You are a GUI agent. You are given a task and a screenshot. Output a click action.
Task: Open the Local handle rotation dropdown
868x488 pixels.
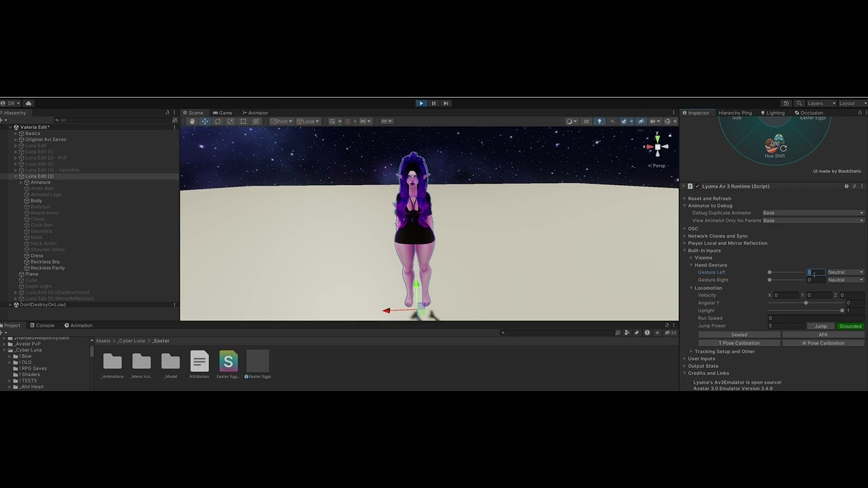tap(308, 121)
